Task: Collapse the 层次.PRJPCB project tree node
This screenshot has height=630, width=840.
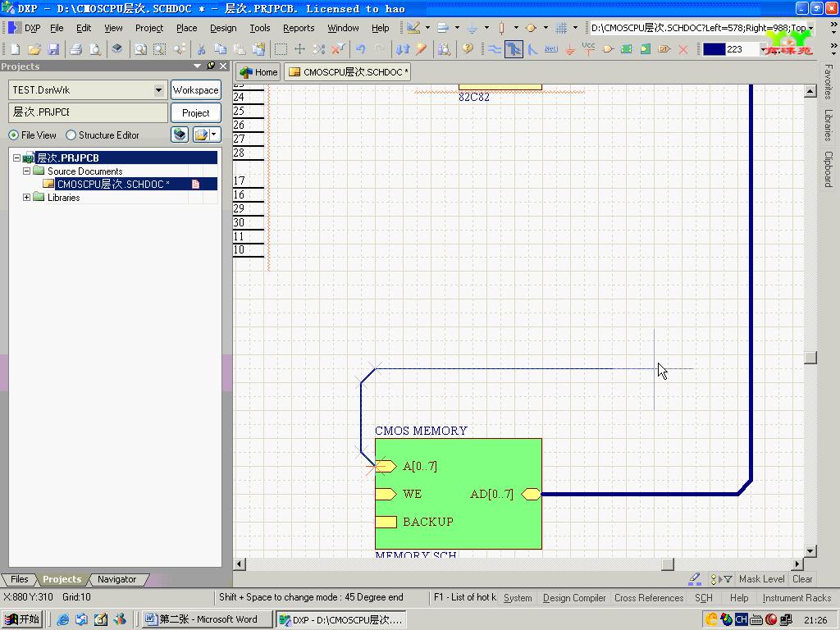Action: (x=16, y=158)
